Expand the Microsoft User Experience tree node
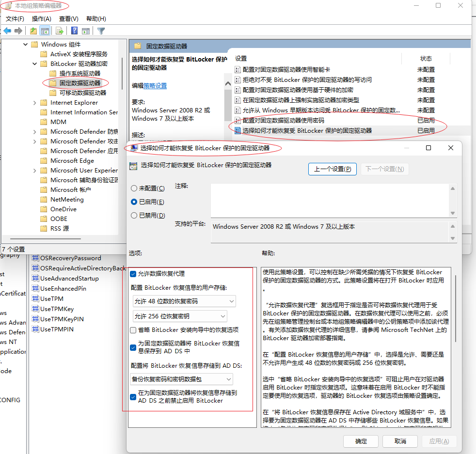Image resolution: width=476 pixels, height=454 pixels. point(34,171)
